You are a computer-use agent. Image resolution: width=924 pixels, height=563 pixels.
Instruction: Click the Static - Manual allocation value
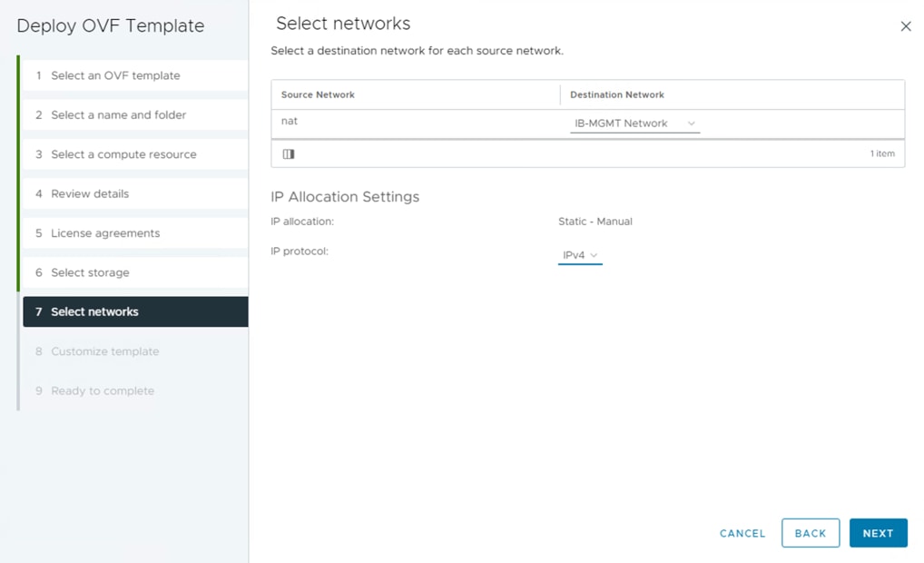pos(595,222)
